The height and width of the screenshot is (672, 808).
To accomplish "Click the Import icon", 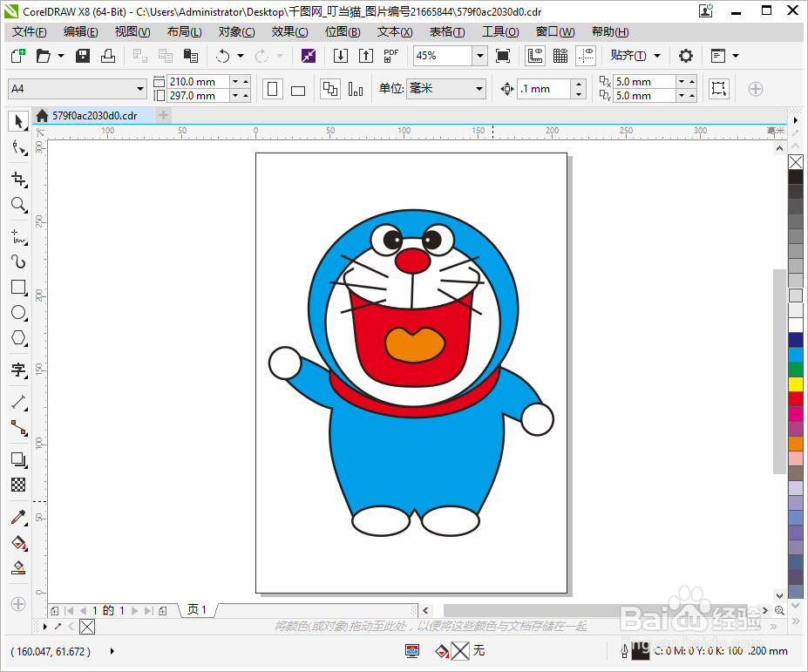I will [x=341, y=56].
